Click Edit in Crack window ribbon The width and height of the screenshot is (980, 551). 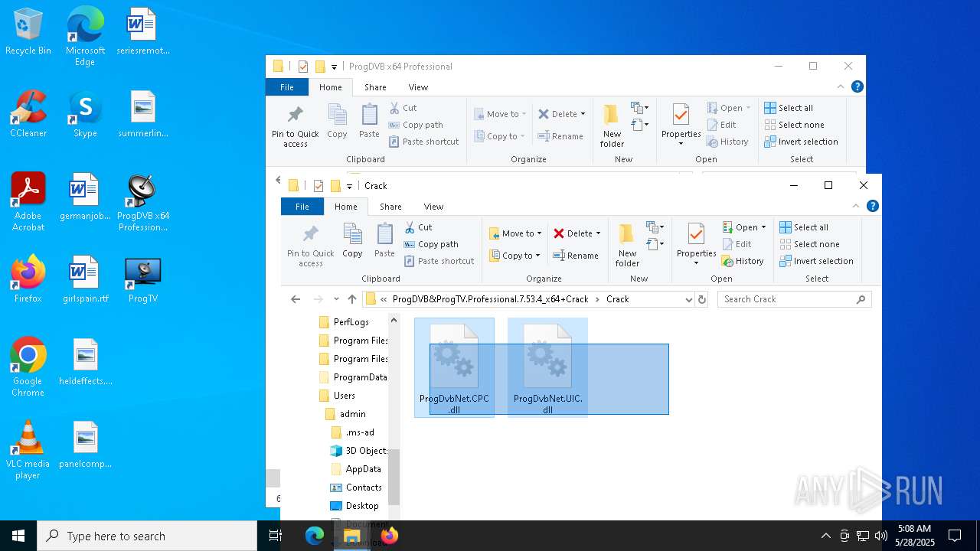click(737, 244)
